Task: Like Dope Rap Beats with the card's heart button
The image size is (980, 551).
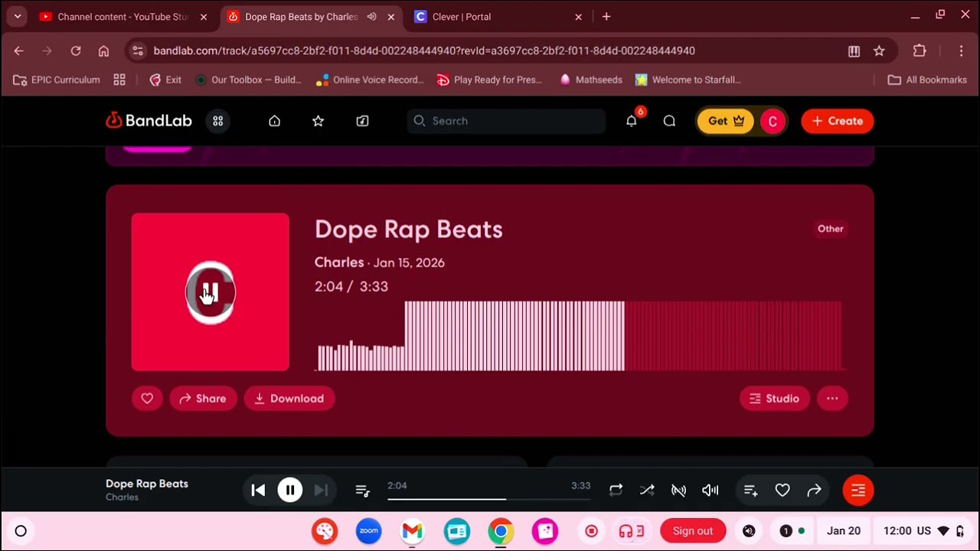Action: pyautogui.click(x=147, y=399)
